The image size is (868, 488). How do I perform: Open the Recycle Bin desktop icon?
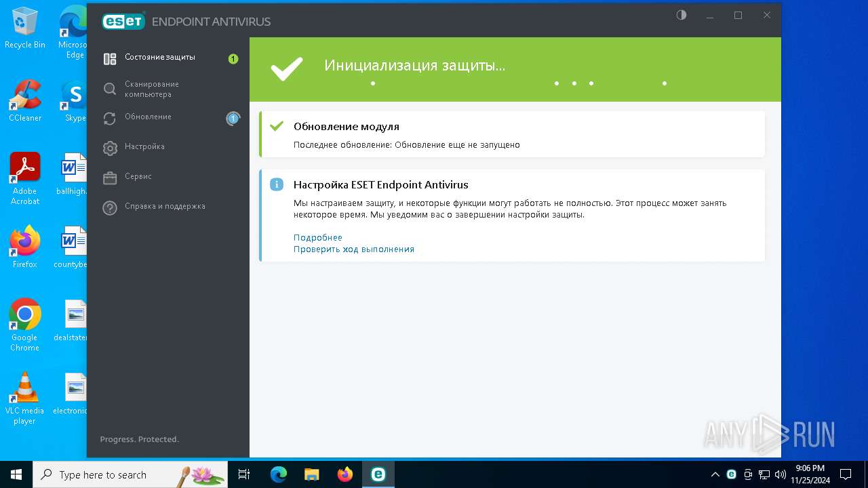25,28
